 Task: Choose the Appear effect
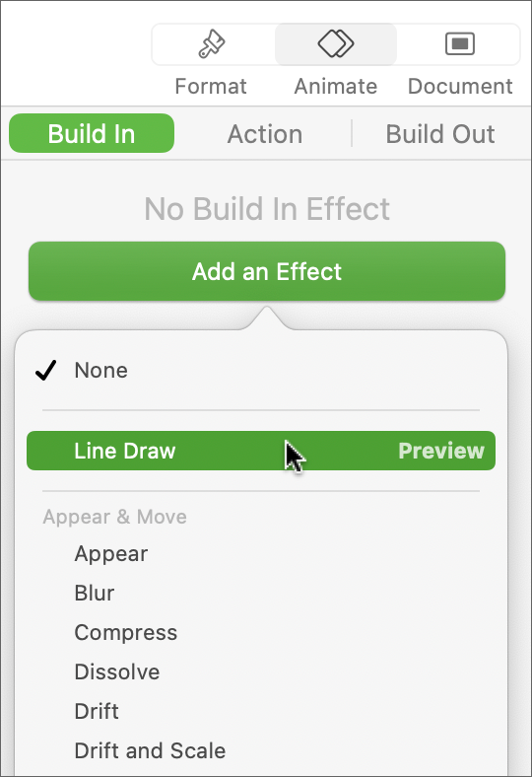pyautogui.click(x=111, y=554)
